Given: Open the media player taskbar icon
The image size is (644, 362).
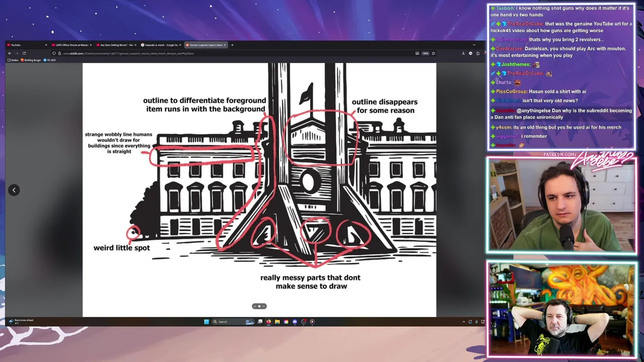Looking at the screenshot, I should (312, 322).
